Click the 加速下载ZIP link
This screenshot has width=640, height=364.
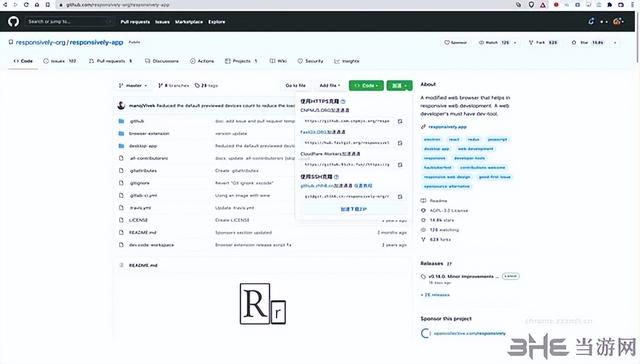[x=353, y=209]
